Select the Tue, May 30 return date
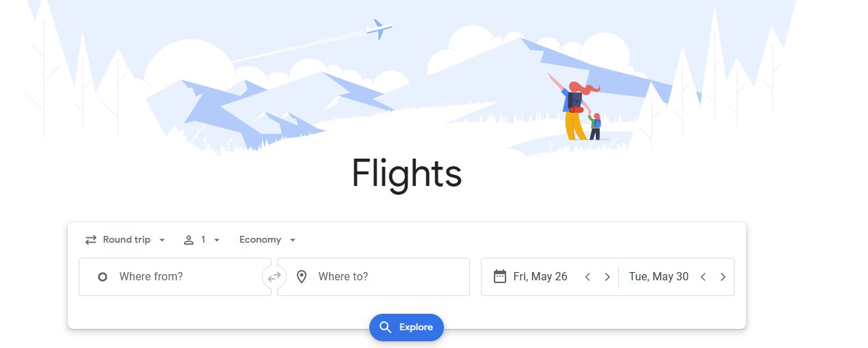The image size is (868, 348). coord(659,277)
